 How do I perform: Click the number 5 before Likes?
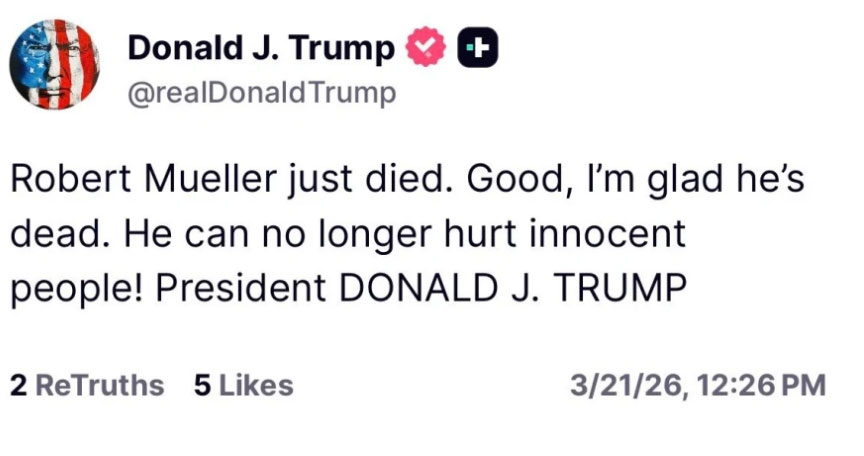[202, 385]
